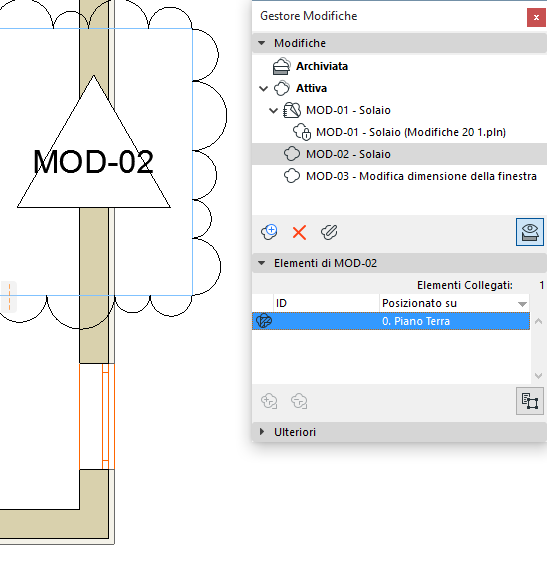Select the orange window element in the wall
Screen dimensions: 547x576
[97, 416]
